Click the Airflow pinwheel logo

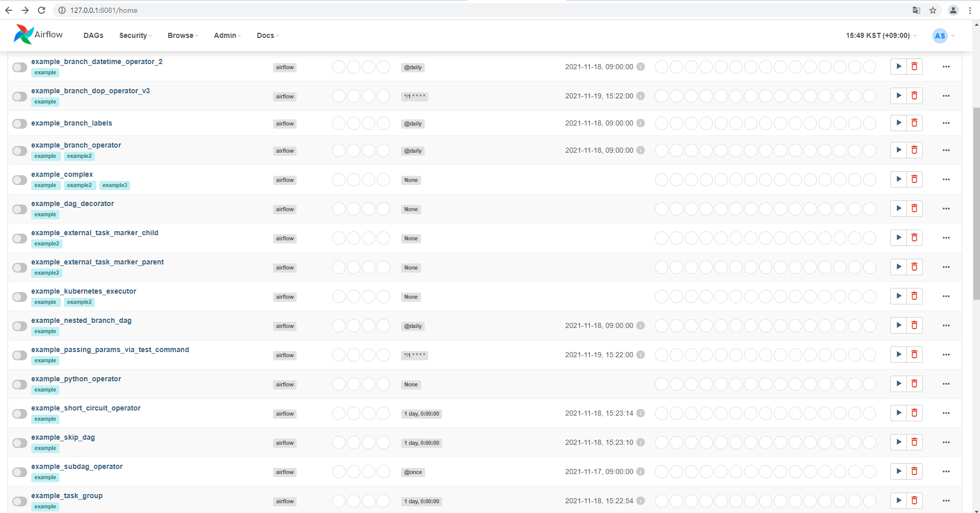tap(23, 34)
